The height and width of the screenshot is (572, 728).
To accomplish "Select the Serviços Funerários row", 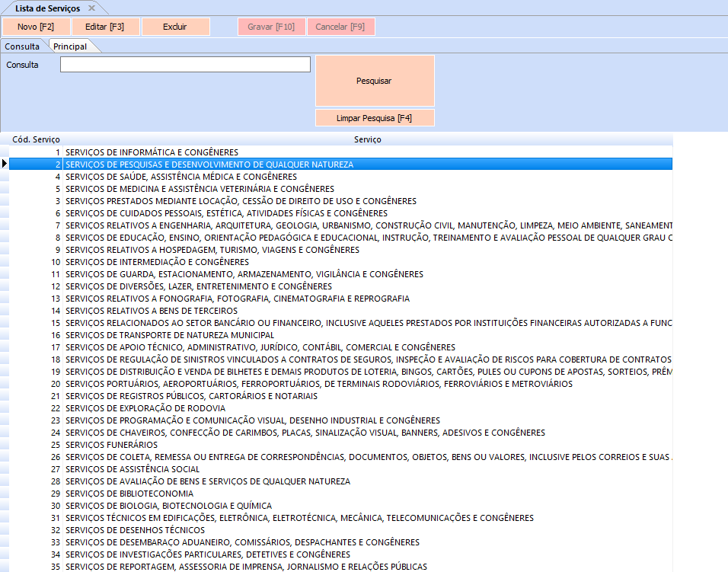I will point(111,445).
